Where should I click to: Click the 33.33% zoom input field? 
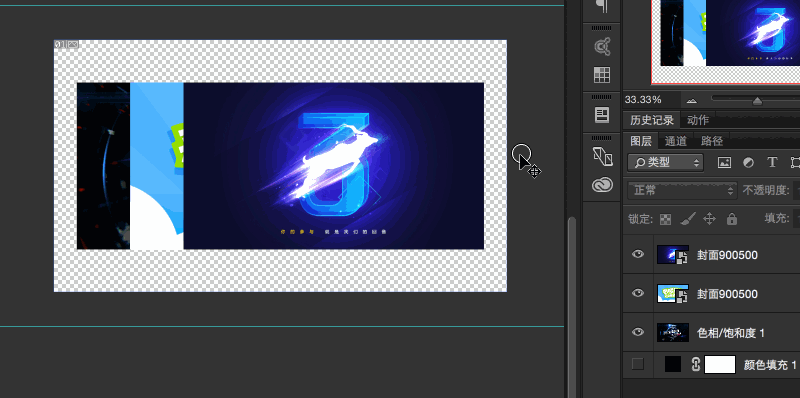651,100
